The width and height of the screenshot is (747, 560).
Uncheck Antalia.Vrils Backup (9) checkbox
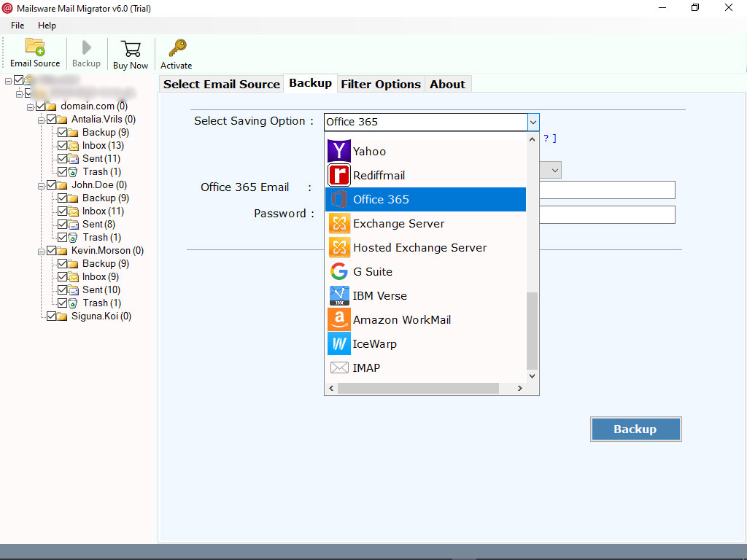coord(63,133)
